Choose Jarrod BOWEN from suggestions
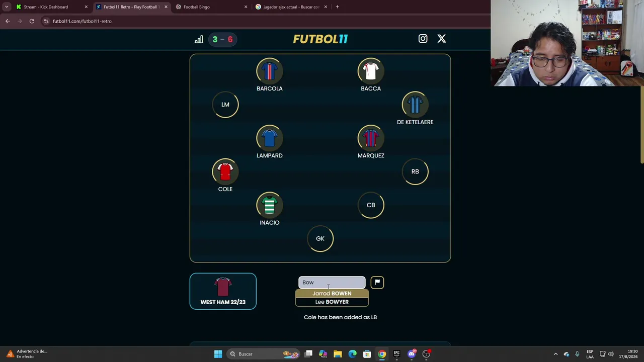This screenshot has width=644, height=362. pyautogui.click(x=332, y=293)
